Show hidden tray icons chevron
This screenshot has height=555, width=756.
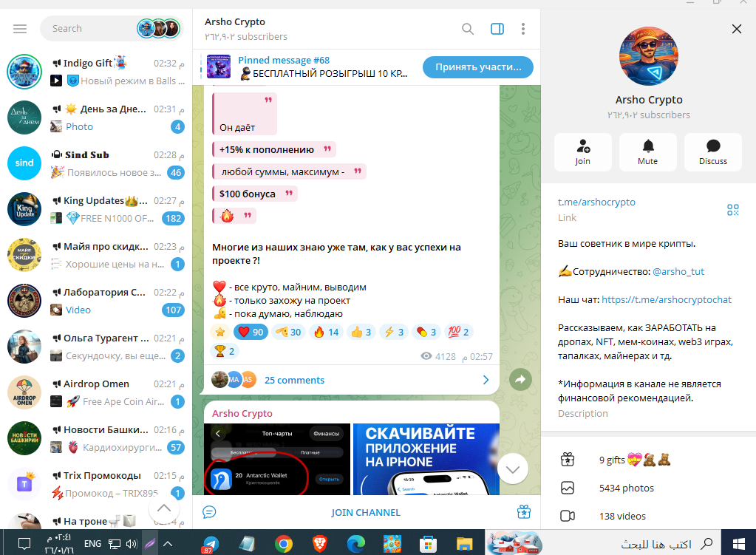click(x=167, y=544)
